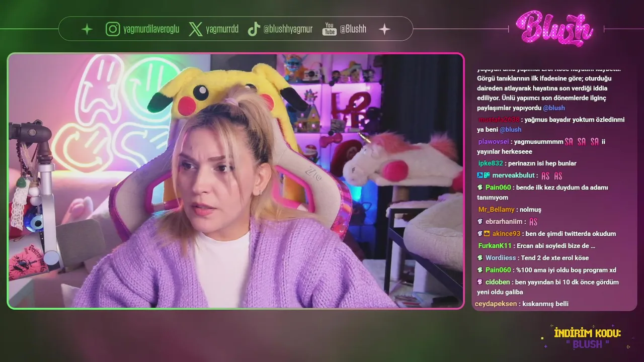Click the message 'nolmuş'

click(x=531, y=210)
